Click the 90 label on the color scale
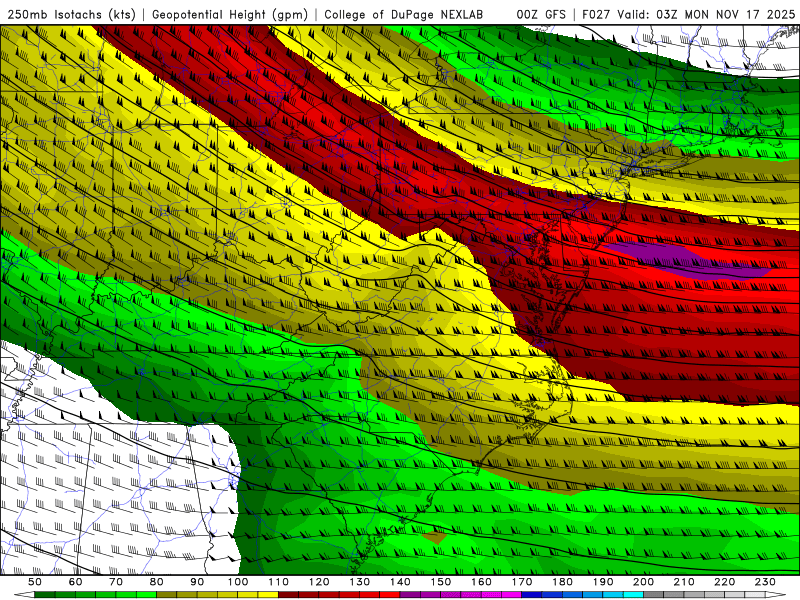The height and width of the screenshot is (600, 800). [x=197, y=582]
